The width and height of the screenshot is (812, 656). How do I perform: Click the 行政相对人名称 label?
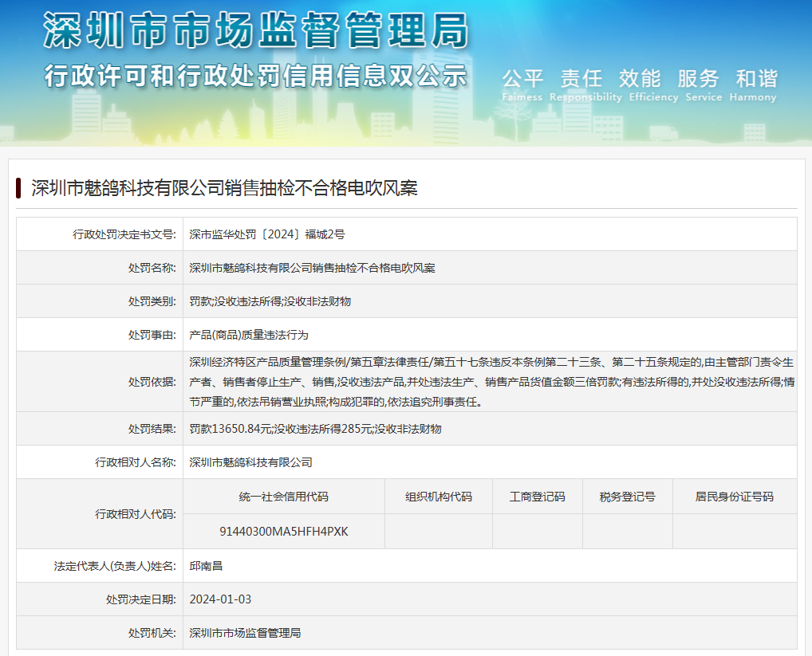tap(136, 462)
